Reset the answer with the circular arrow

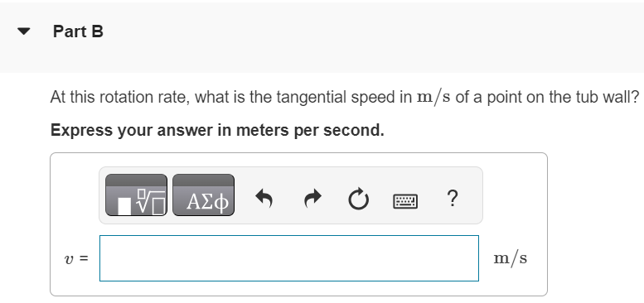[x=359, y=200]
